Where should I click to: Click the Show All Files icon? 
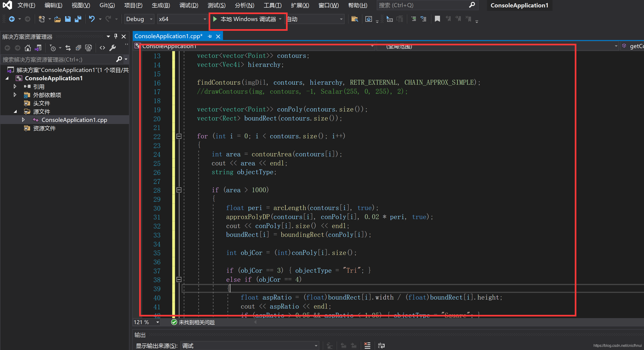(x=88, y=48)
